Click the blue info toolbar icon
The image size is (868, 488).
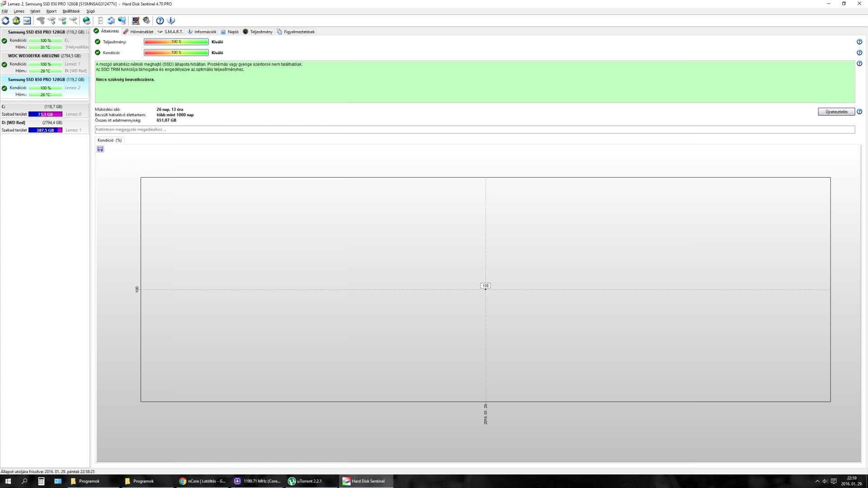(171, 21)
